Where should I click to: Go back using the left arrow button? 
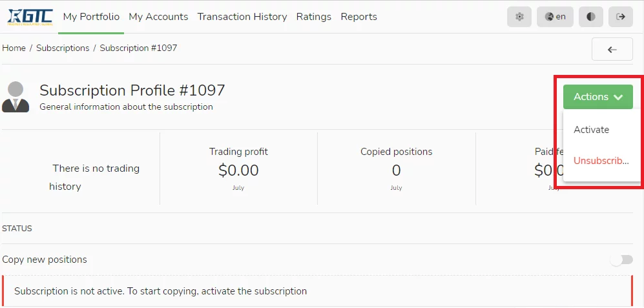coord(612,49)
